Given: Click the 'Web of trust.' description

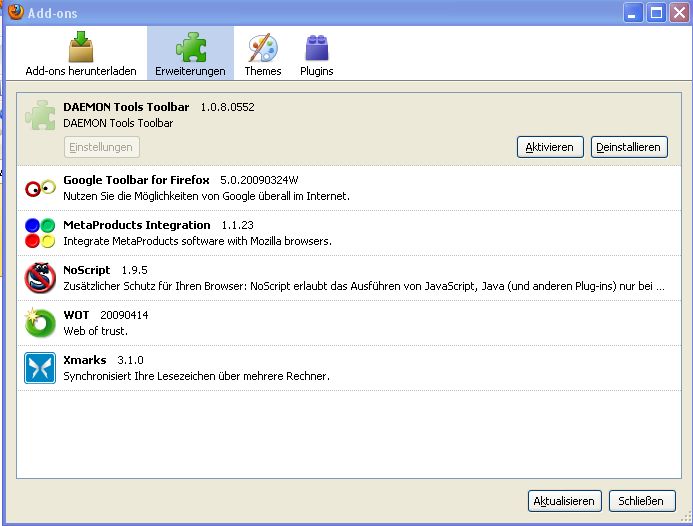Looking at the screenshot, I should [x=95, y=331].
